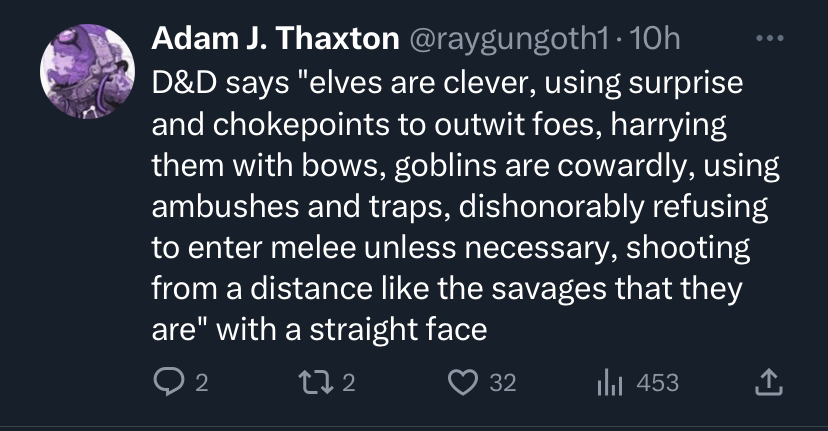The image size is (828, 431).
Task: Click the retweet count beside the arrows
Action: [348, 382]
